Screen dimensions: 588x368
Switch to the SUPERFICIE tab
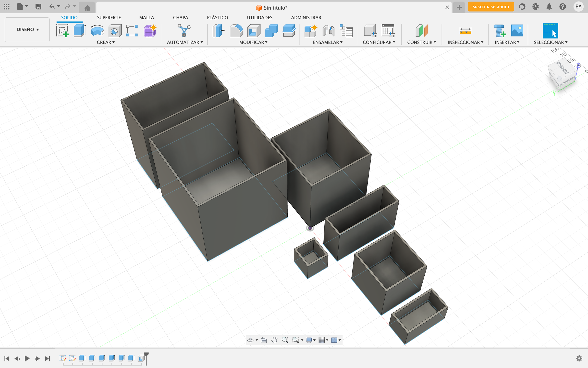pos(109,18)
